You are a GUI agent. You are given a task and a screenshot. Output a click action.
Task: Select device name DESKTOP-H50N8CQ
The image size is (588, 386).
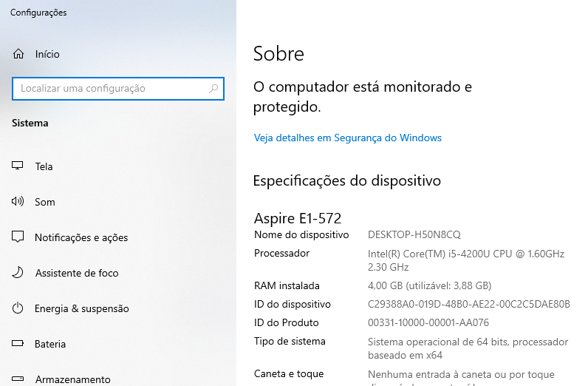point(414,234)
